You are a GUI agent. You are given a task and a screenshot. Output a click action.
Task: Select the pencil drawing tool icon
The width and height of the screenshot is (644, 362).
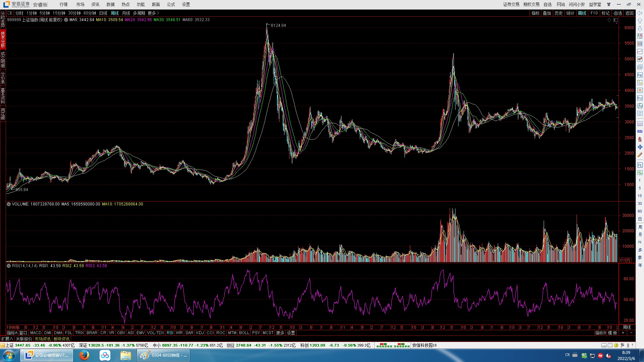pos(640,155)
